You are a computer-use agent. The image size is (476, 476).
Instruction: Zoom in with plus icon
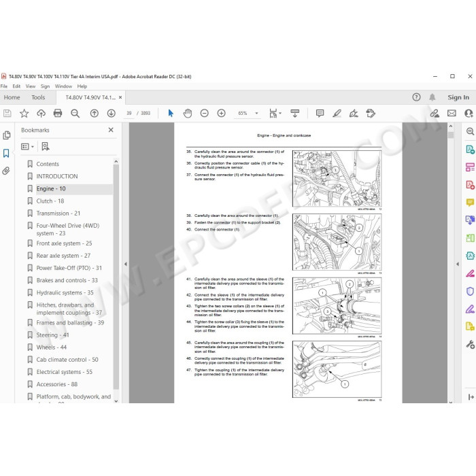(x=221, y=114)
